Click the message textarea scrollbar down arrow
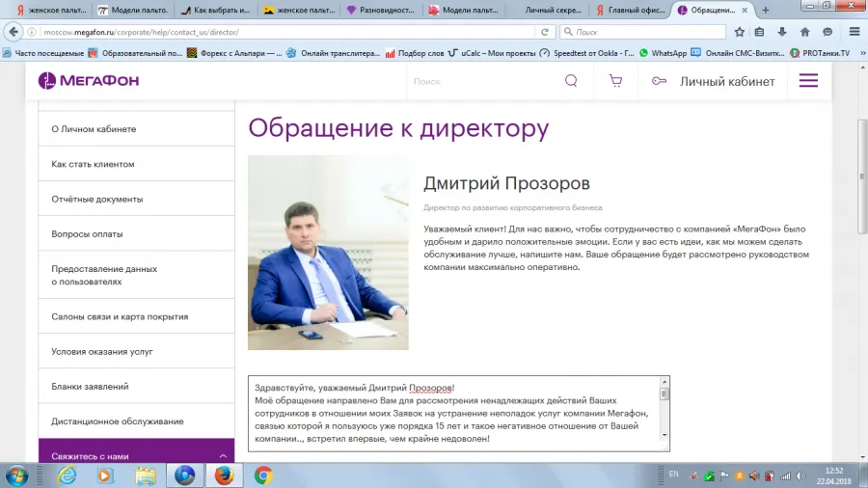 tap(665, 435)
